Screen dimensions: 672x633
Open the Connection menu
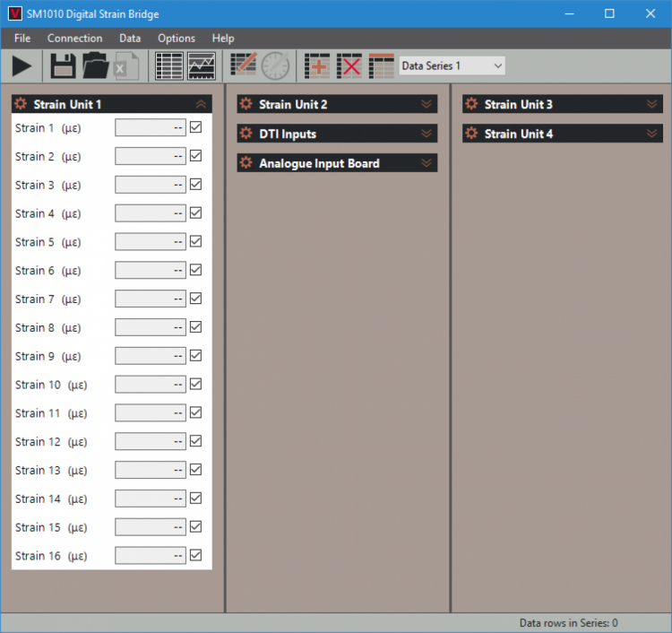[75, 39]
